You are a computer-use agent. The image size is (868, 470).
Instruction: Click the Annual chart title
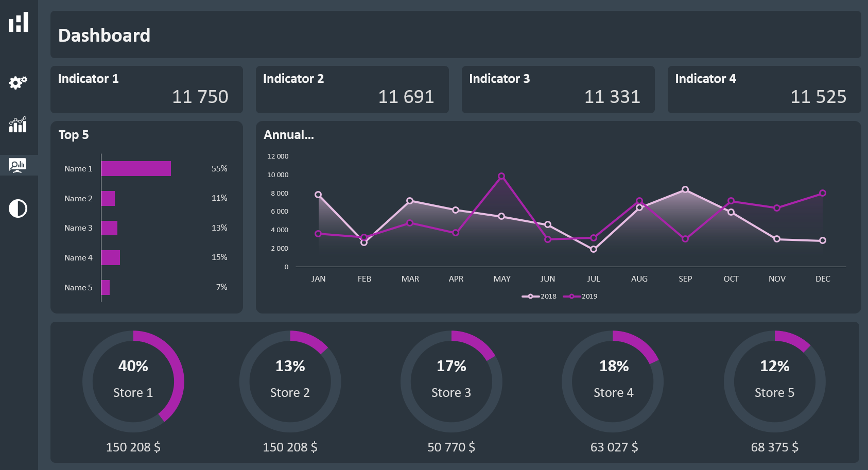click(x=289, y=135)
